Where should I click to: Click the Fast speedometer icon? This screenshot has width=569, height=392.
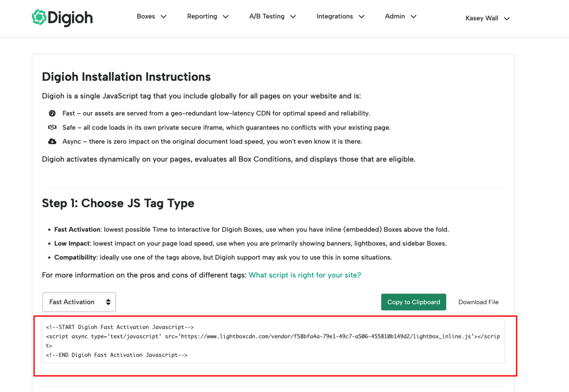tap(52, 113)
